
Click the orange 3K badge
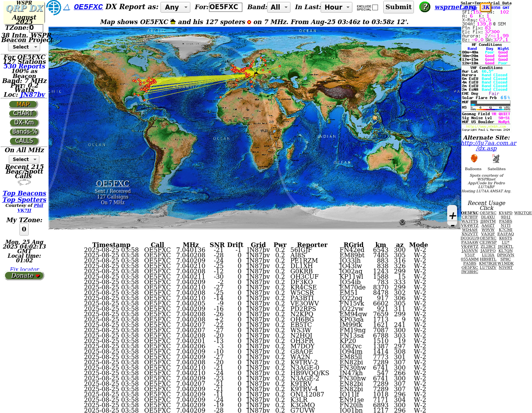click(x=485, y=7)
